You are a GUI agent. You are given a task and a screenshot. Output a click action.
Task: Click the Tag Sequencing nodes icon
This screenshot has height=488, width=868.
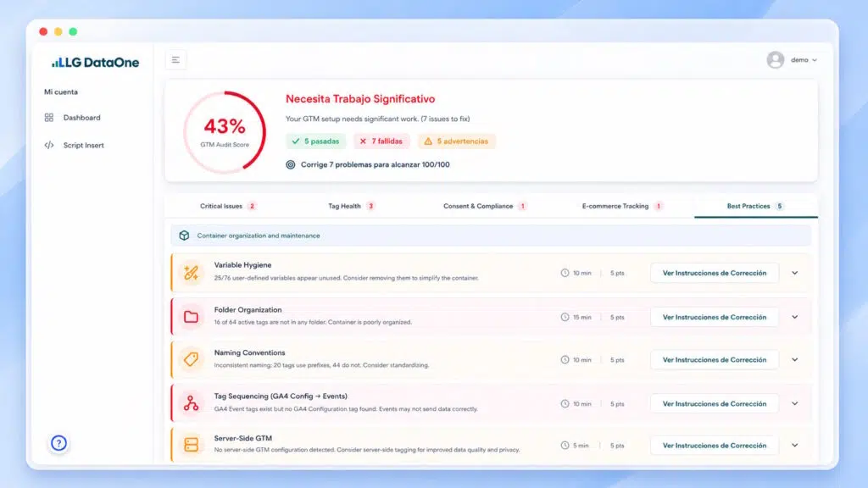click(191, 402)
